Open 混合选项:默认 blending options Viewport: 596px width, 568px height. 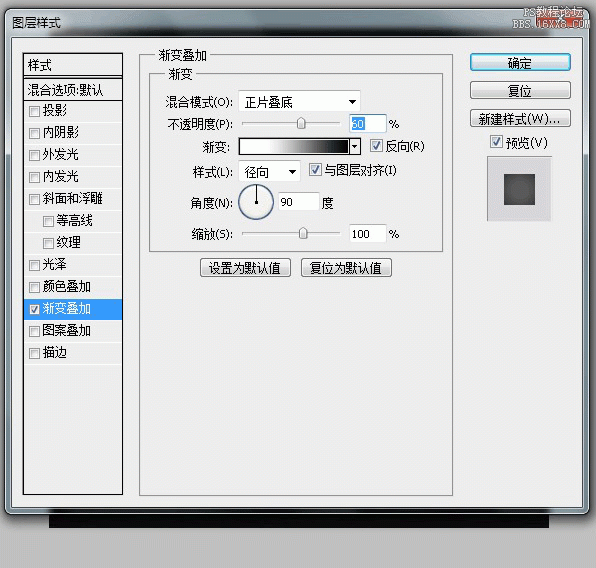(x=73, y=90)
